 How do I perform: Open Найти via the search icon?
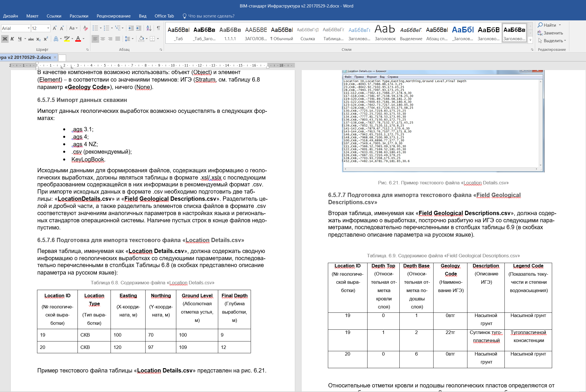click(548, 25)
